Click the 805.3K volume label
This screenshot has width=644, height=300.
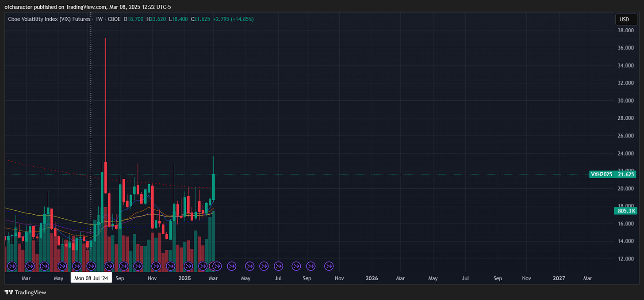point(625,211)
